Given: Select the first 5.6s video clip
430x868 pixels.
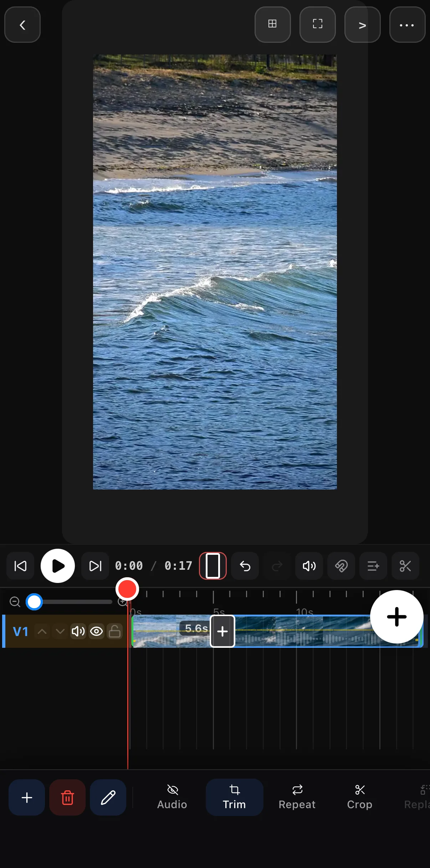Looking at the screenshot, I should click(x=171, y=631).
